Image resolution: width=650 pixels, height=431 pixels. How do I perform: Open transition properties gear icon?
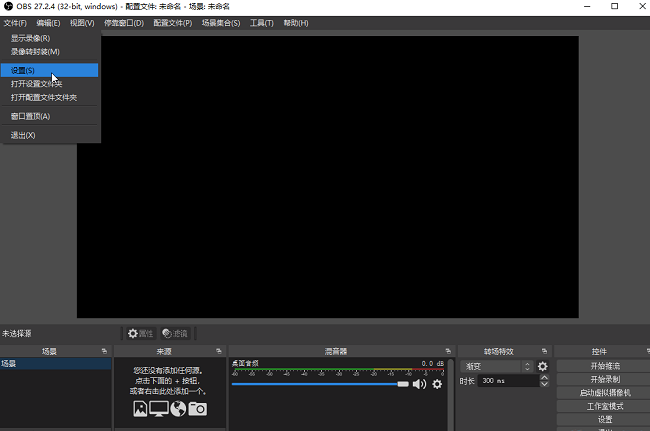(543, 367)
